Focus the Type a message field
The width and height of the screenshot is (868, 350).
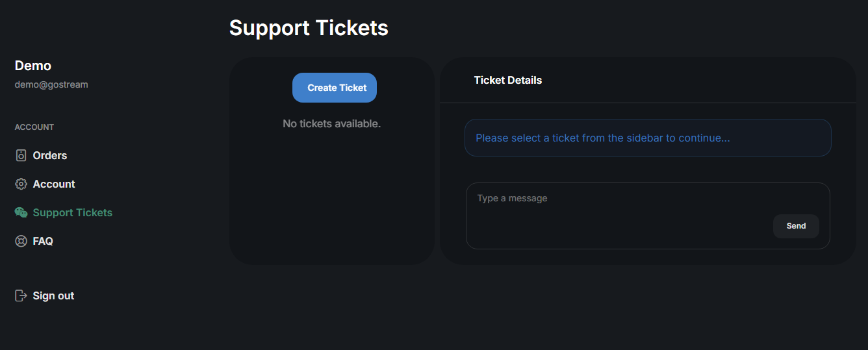click(648, 216)
